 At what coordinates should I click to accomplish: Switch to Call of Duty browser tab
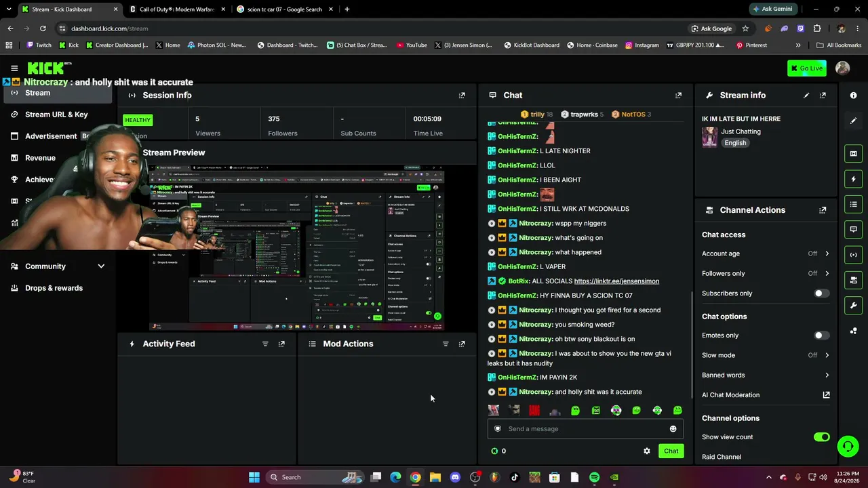click(x=177, y=9)
